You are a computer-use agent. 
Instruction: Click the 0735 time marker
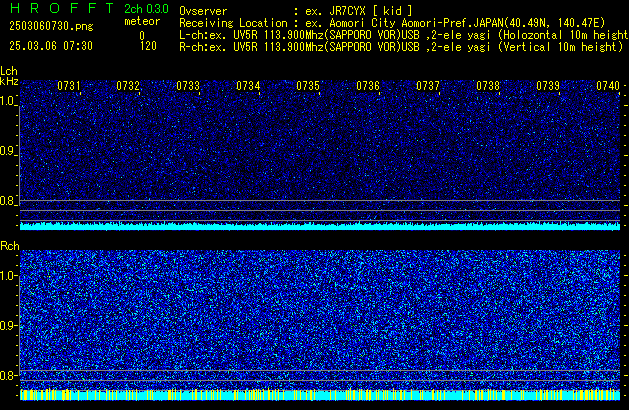(x=308, y=86)
